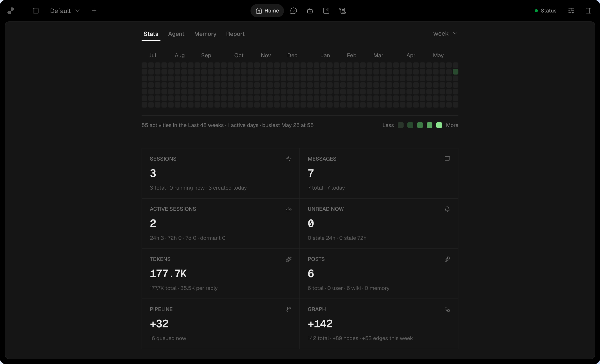The width and height of the screenshot is (600, 364).
Task: Click the Sessions value 3
Action: point(153,173)
